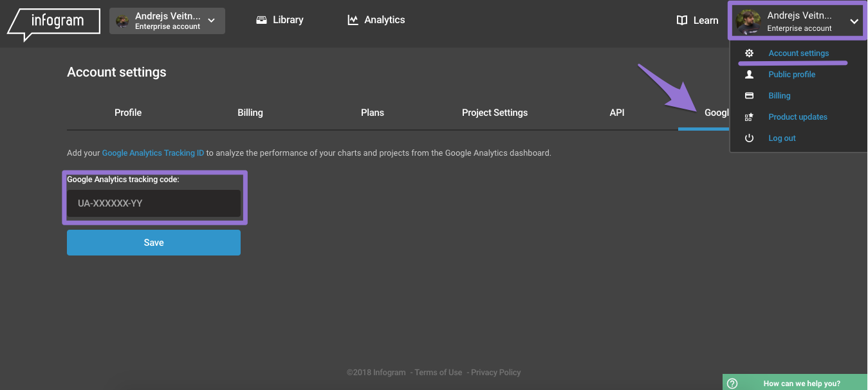
Task: Open the Google Analytics Tracking ID link
Action: point(153,153)
